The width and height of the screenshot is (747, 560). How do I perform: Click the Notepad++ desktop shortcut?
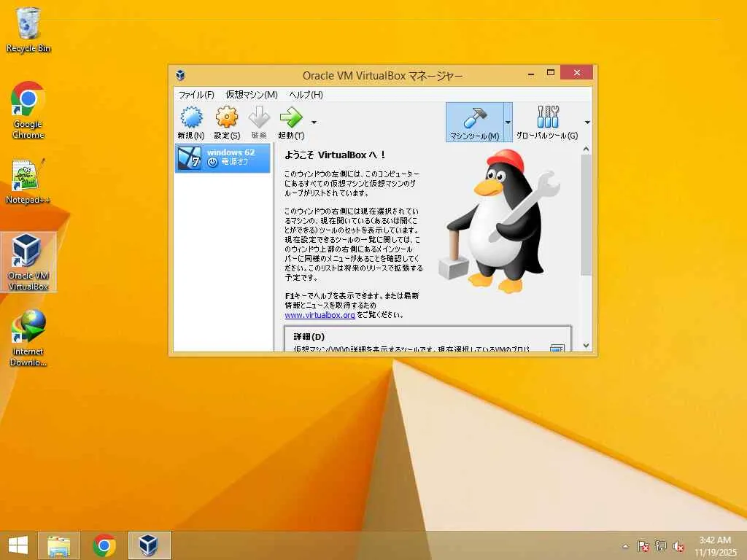tap(28, 182)
